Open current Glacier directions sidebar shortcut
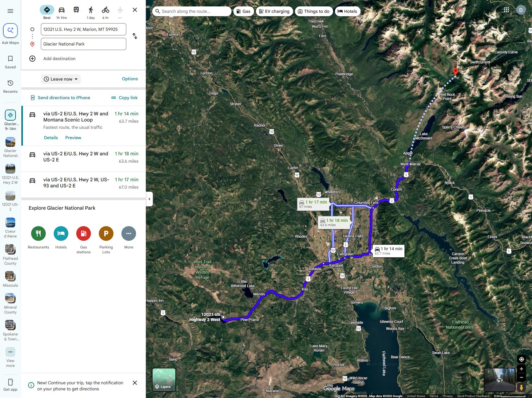Screen dimensions: 532x398 tap(10, 120)
